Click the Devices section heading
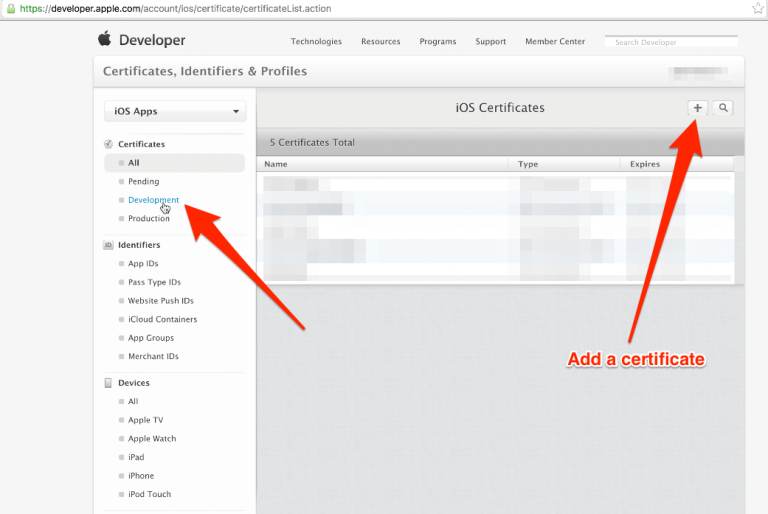This screenshot has width=768, height=514. (x=134, y=383)
